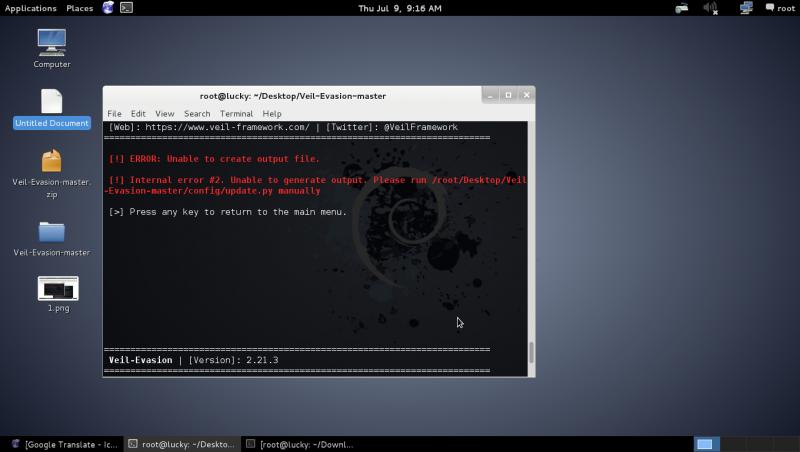Open the Computer desktop icon
The width and height of the screenshot is (800, 452).
(x=52, y=43)
